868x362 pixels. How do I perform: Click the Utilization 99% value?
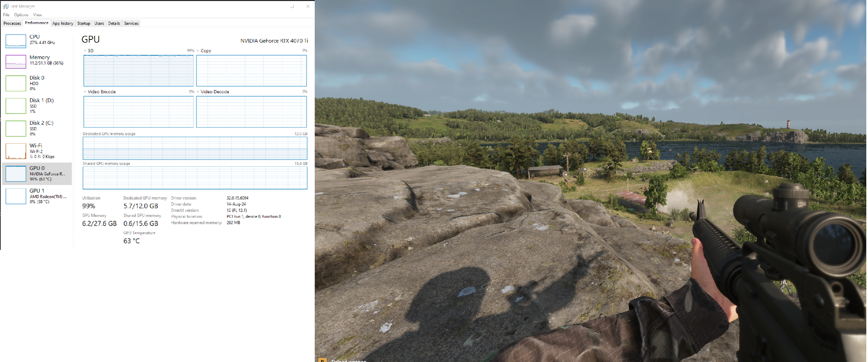(x=89, y=206)
